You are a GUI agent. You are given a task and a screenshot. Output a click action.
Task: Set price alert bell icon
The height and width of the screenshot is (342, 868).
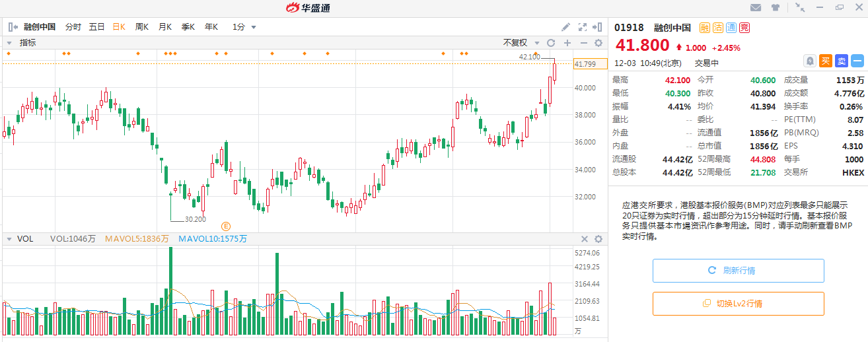coord(809,61)
